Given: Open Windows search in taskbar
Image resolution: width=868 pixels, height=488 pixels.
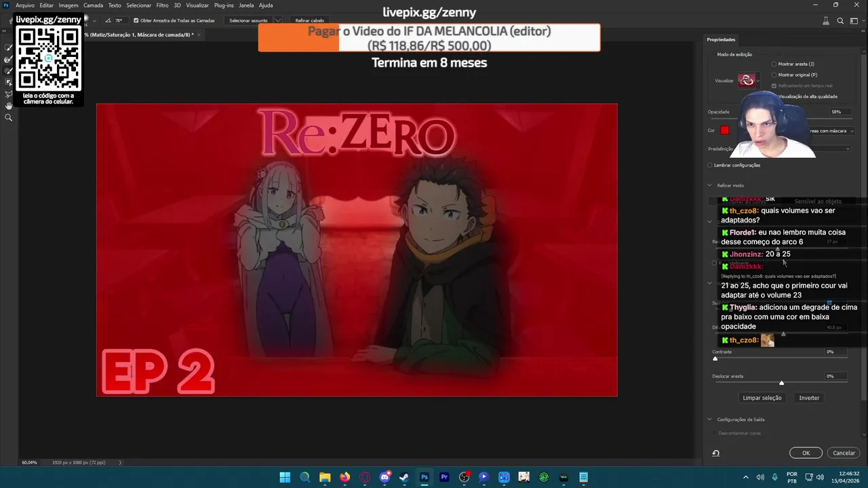Looking at the screenshot, I should click(304, 477).
